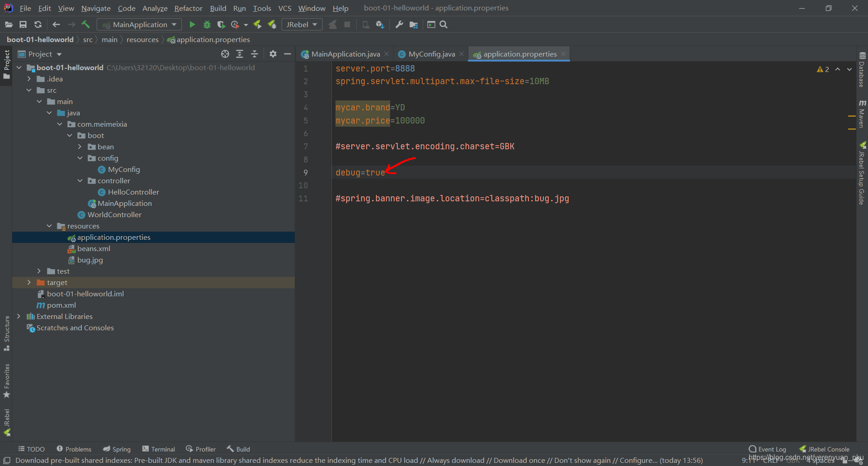868x466 pixels.
Task: Expand all tree nodes icon
Action: tap(240, 54)
